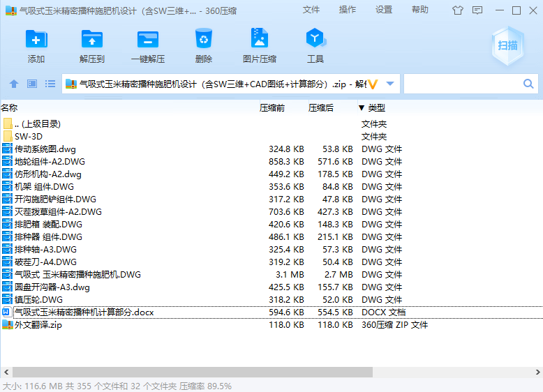The image size is (543, 392).
Task: Click the 扫描 (Scan) hexagon button
Action: click(507, 45)
